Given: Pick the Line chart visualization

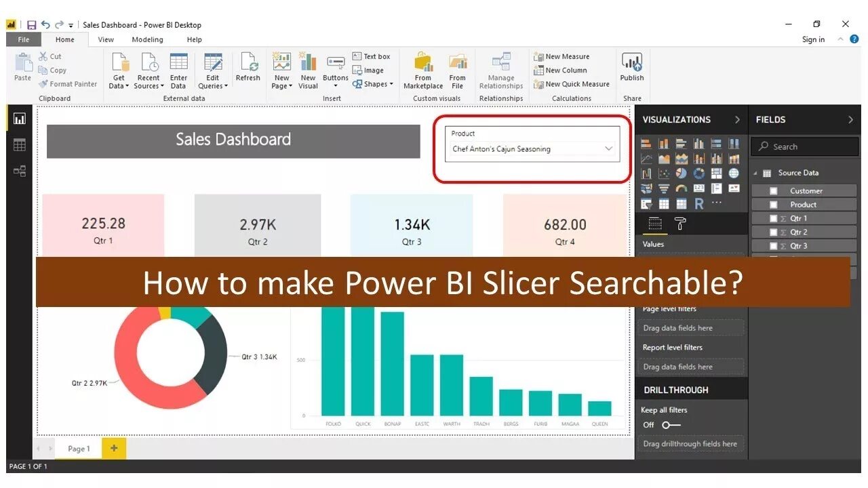Looking at the screenshot, I should [646, 159].
